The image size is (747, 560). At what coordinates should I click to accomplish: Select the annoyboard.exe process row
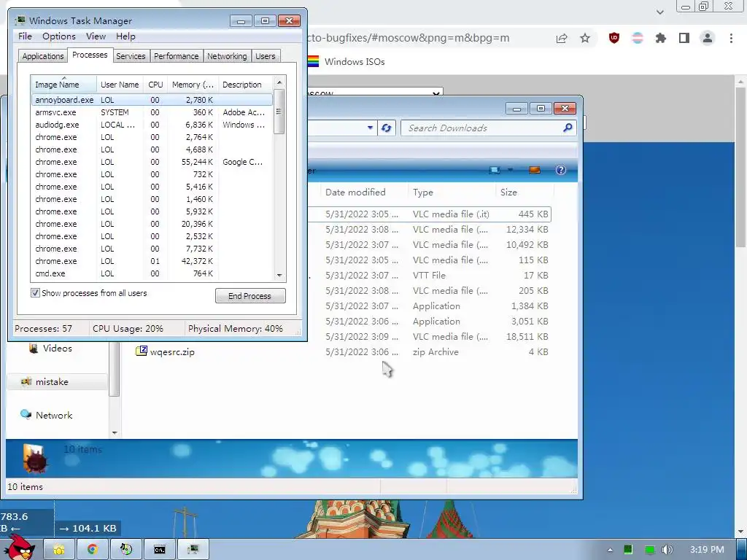click(x=152, y=100)
